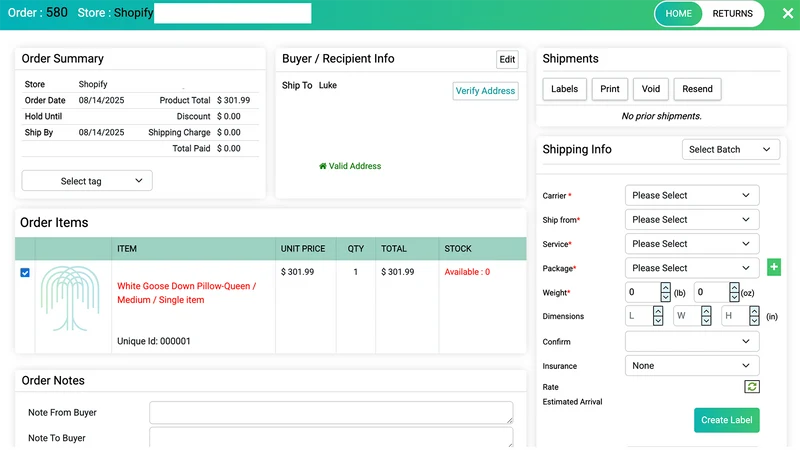The image size is (800, 450).
Task: Switch to the RETURNS tab
Action: click(732, 14)
